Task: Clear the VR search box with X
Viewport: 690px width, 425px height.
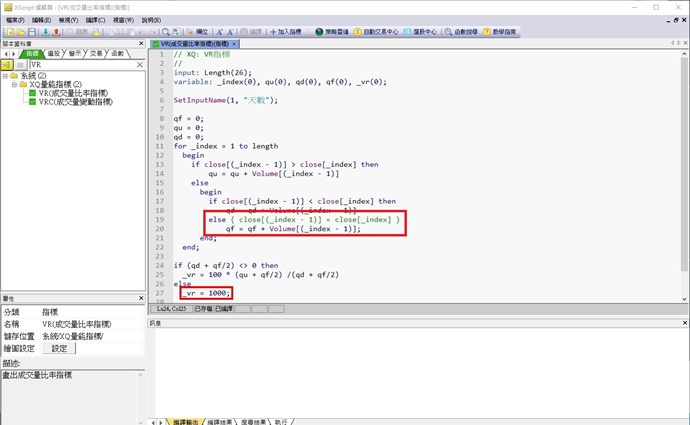Action: 142,64
